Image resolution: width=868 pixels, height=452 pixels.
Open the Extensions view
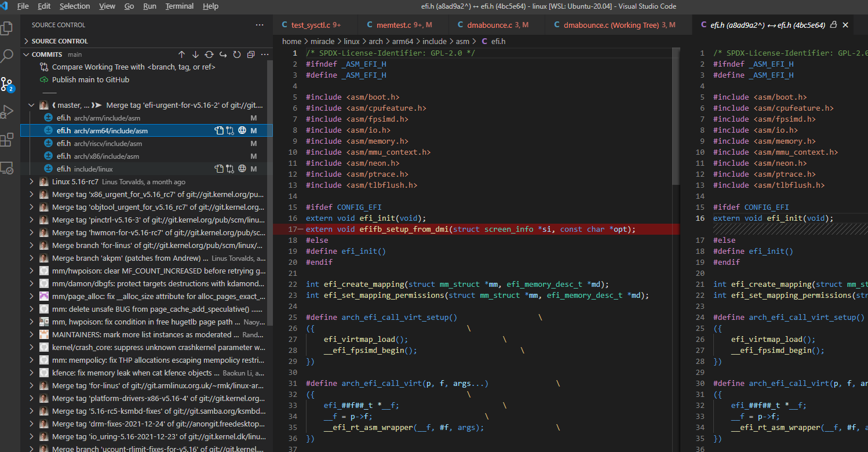click(x=7, y=140)
